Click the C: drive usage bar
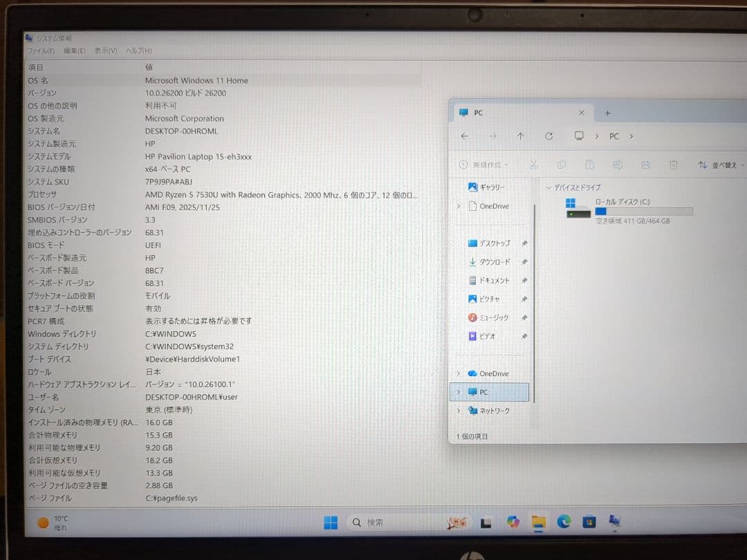Screen dimensions: 747x560 (x=644, y=212)
